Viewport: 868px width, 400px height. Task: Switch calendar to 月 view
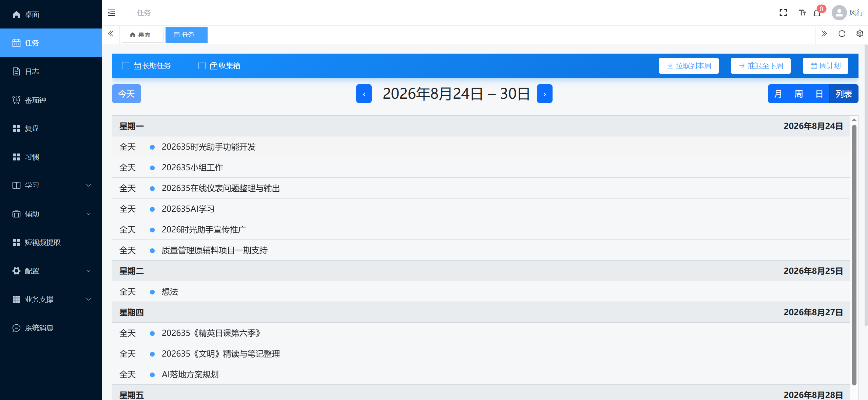click(x=778, y=94)
